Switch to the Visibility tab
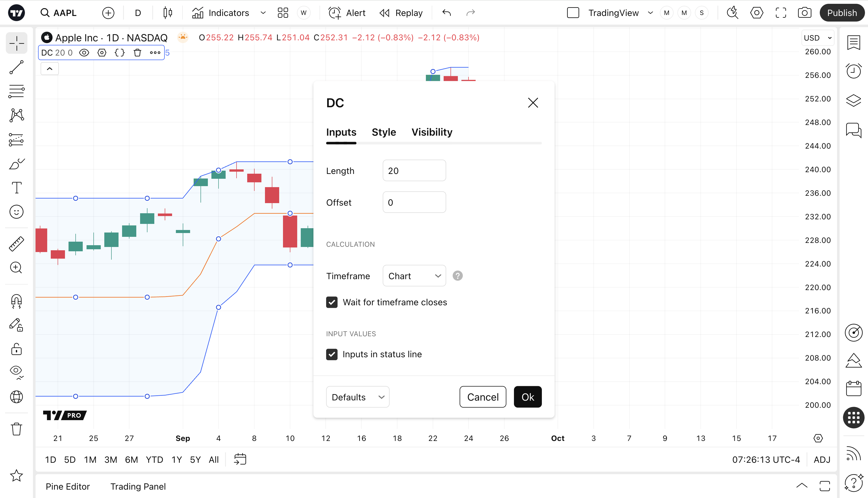868x498 pixels. click(x=432, y=132)
